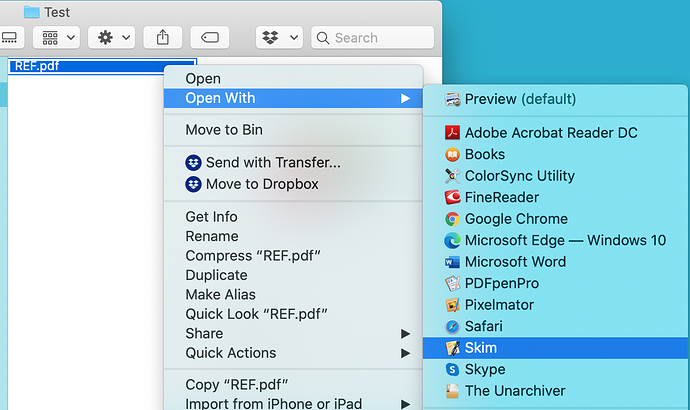Open with Adobe Acrobat Reader DC

point(555,132)
